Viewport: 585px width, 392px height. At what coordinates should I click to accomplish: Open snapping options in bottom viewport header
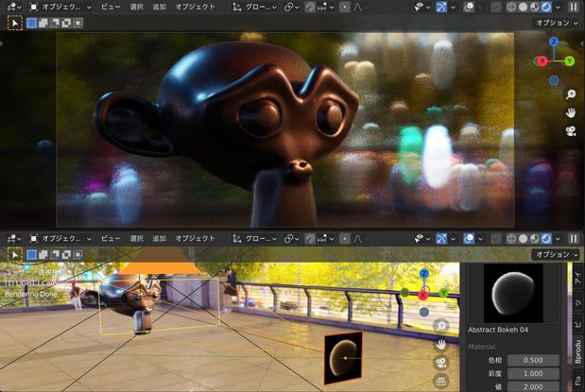click(x=325, y=239)
